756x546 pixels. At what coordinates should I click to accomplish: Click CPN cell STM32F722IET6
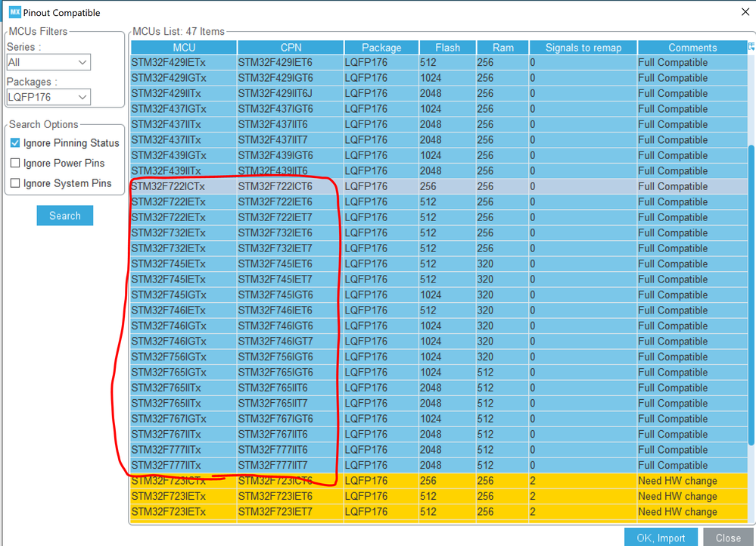291,201
